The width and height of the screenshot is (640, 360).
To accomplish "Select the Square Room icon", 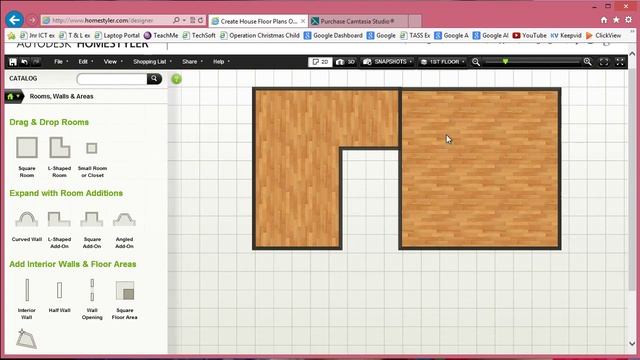I will 27,147.
